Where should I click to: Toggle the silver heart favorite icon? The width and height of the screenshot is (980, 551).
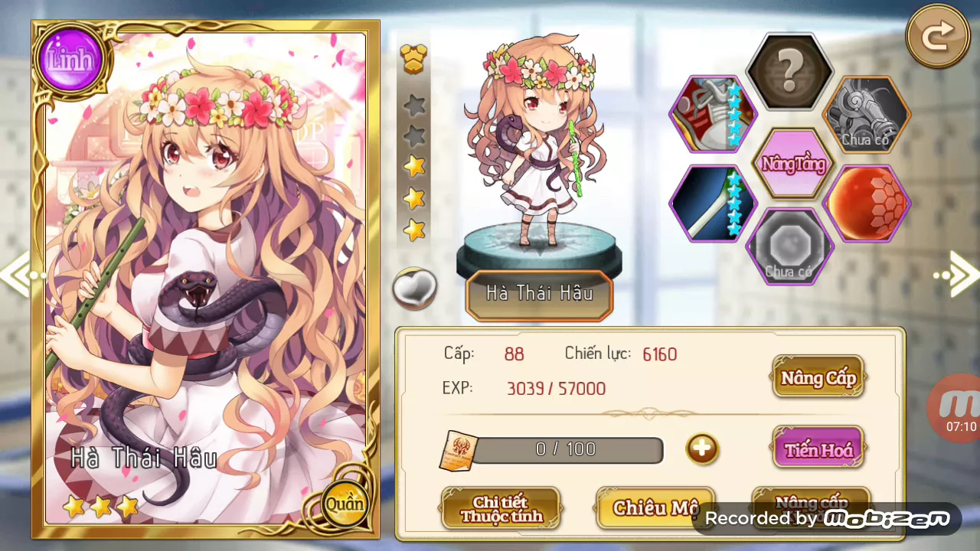pos(414,289)
